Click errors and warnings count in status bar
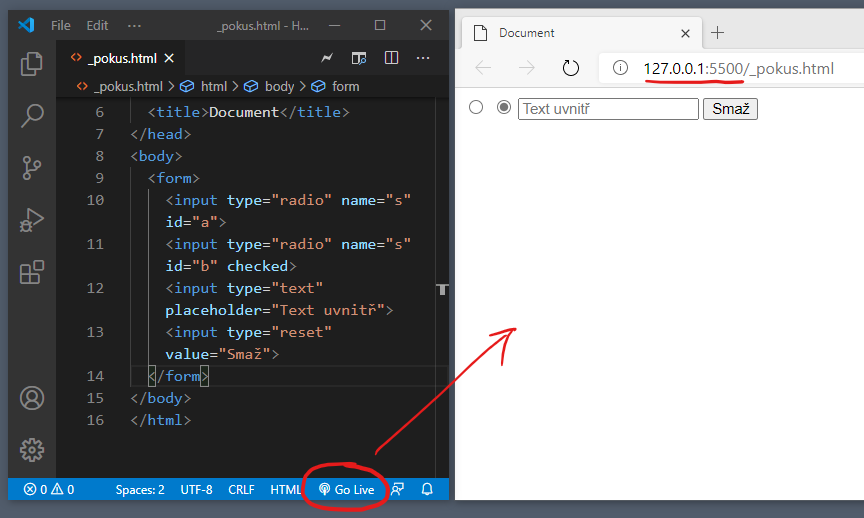 click(48, 489)
